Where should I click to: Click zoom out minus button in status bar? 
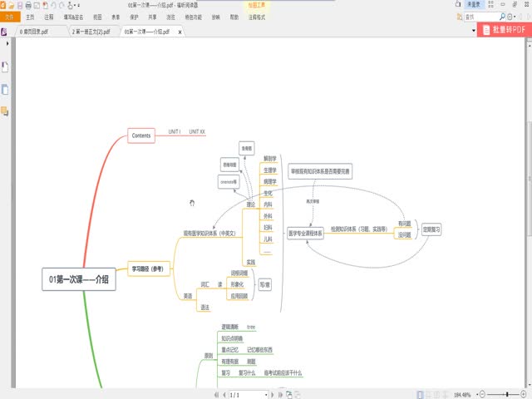tap(480, 394)
